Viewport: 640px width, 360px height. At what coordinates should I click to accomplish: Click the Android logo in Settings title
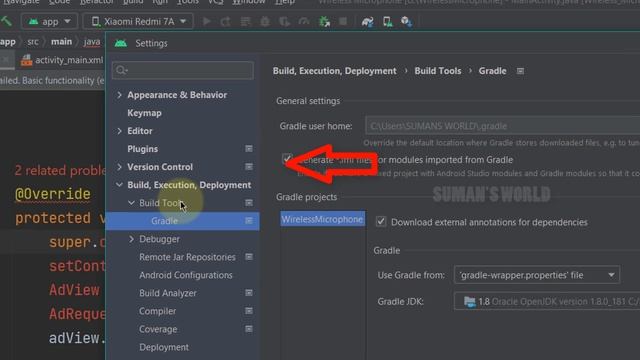pos(121,43)
